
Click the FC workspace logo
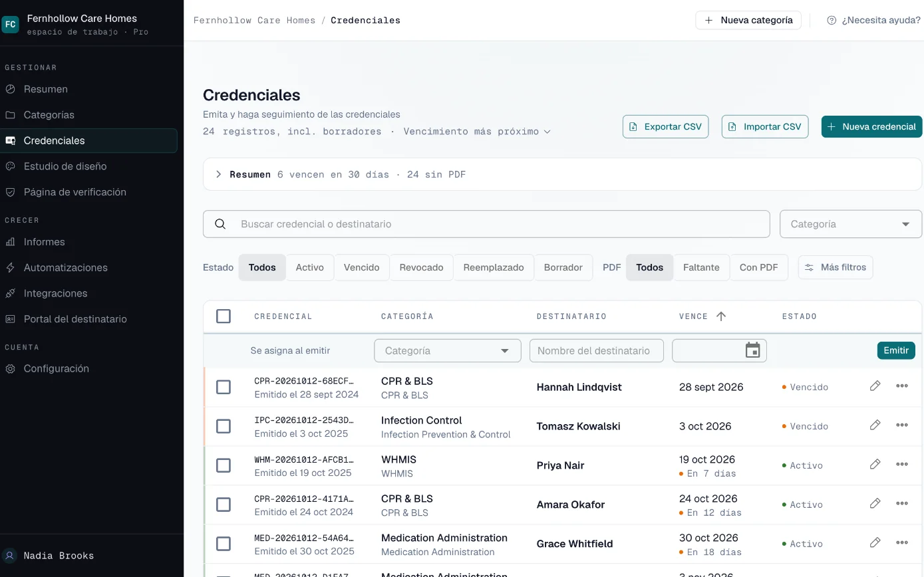point(11,25)
